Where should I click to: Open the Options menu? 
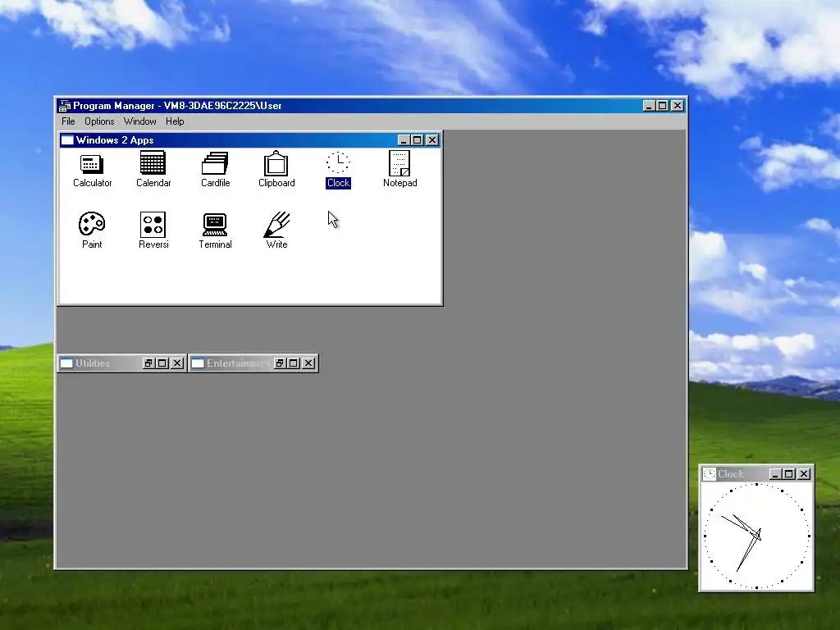pos(99,121)
